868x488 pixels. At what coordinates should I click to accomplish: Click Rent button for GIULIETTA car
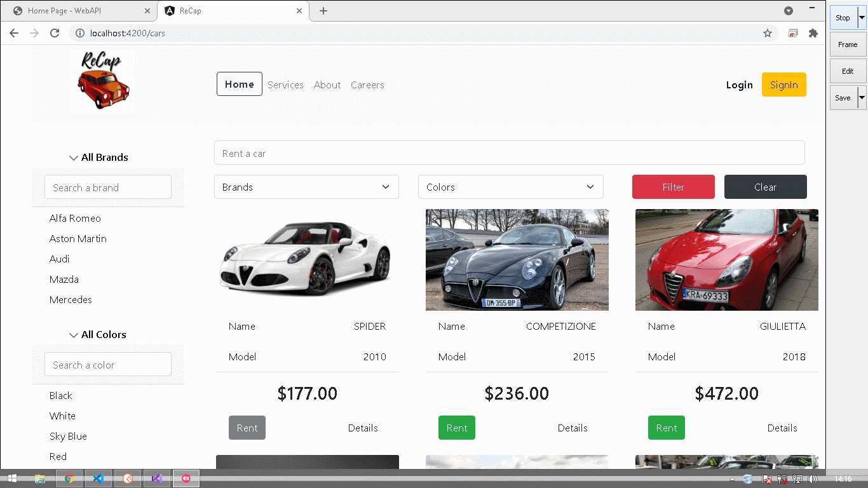click(x=667, y=428)
